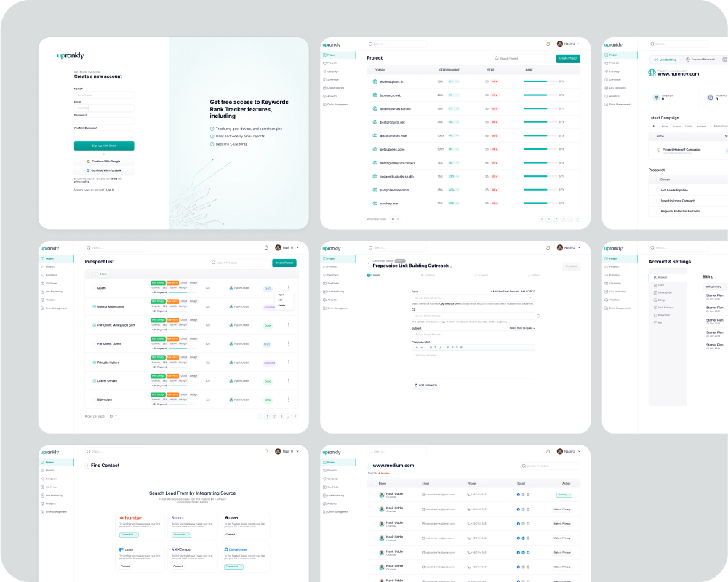This screenshot has height=582, width=728.
Task: Click the Confirm Password input field
Action: pyautogui.click(x=104, y=135)
